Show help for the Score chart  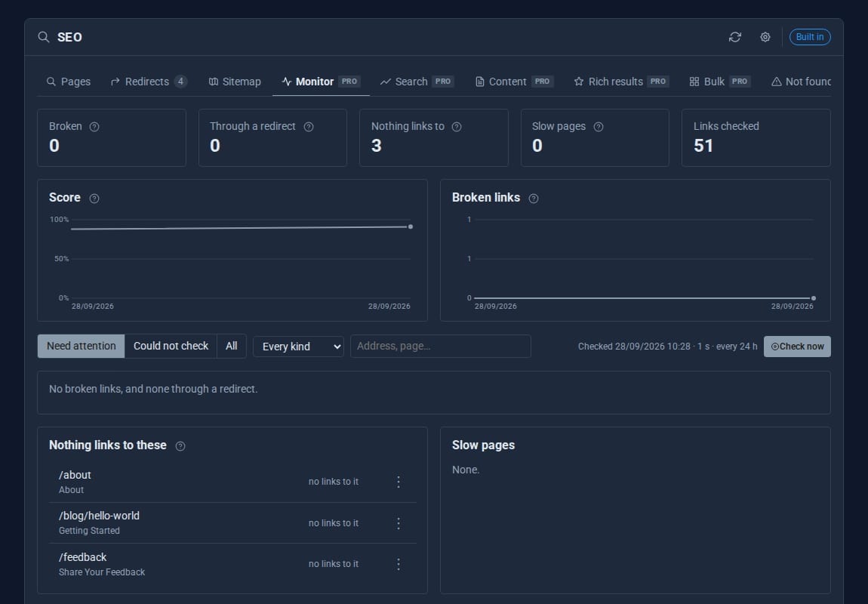tap(94, 199)
